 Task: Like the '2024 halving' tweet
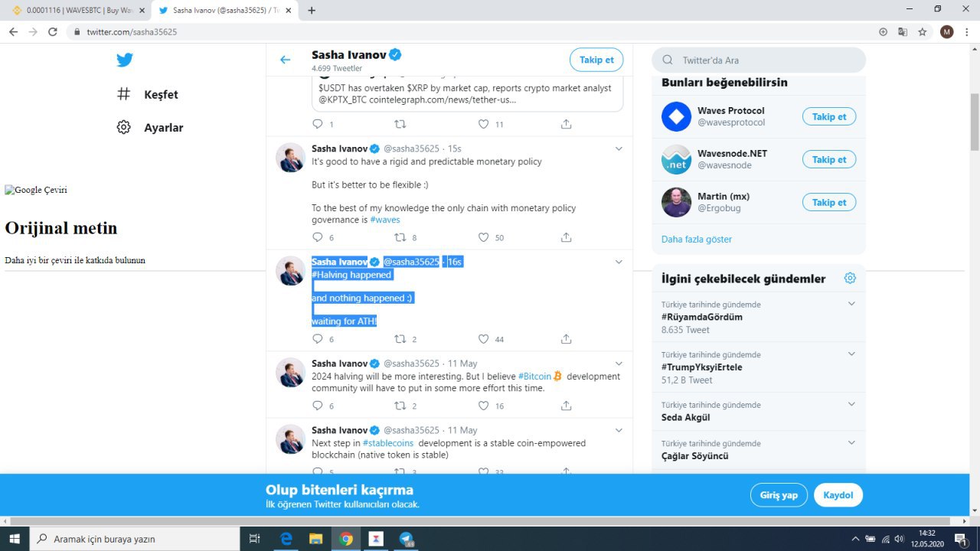pyautogui.click(x=483, y=406)
